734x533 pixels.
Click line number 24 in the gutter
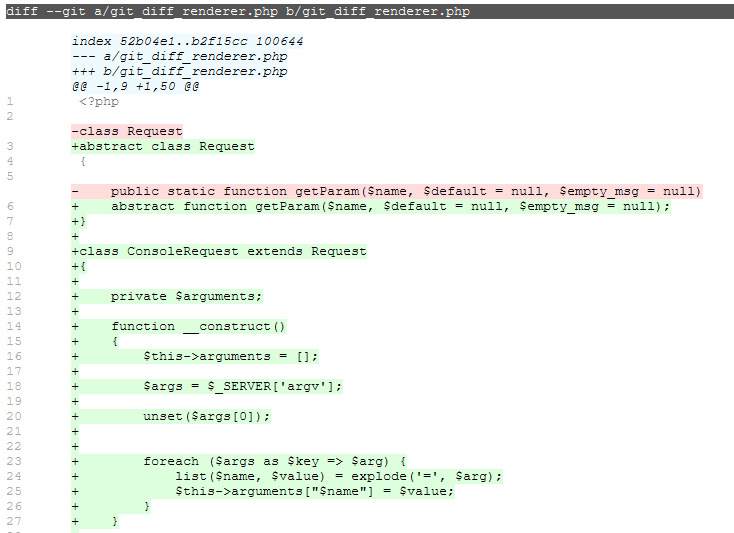(x=14, y=476)
